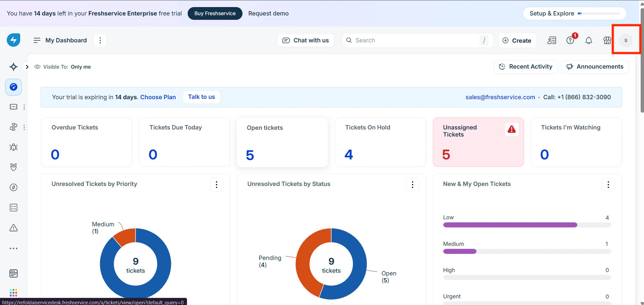This screenshot has height=305, width=644.
Task: Click the Low priority purple bar
Action: click(x=510, y=225)
